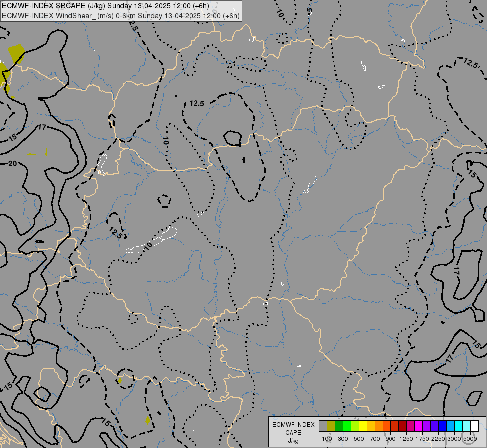Click the olive swatch in the CAPE legend
Viewport: 487px width, 448px height.
pos(331,426)
